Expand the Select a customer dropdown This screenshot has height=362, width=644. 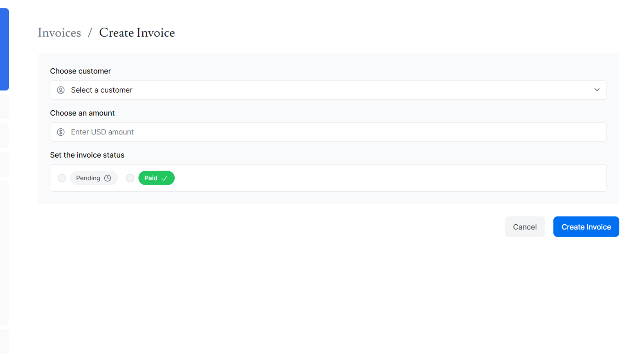click(x=328, y=90)
